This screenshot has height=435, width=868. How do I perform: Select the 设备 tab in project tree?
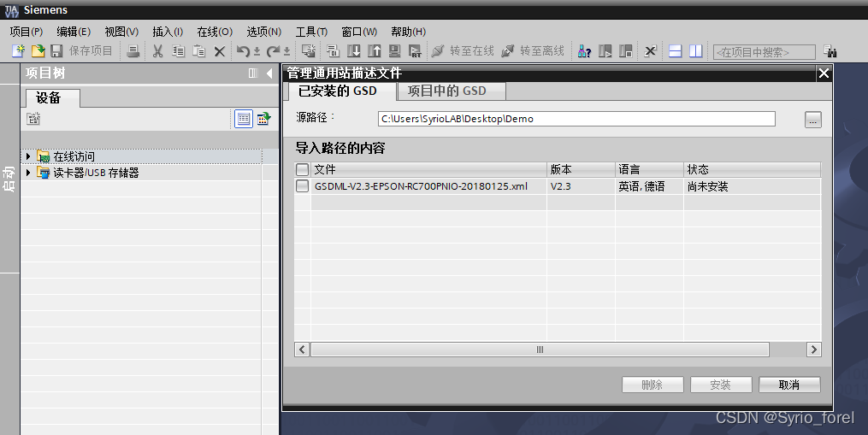(52, 98)
